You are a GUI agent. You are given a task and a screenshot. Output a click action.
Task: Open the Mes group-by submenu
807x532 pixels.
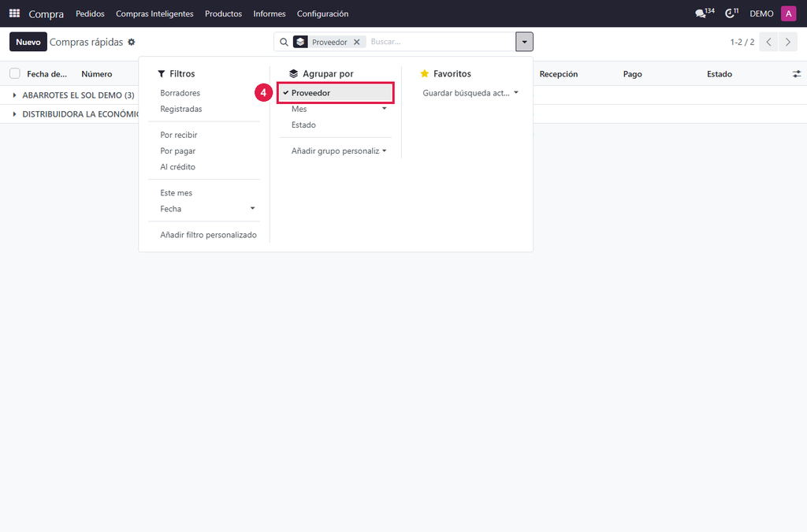pos(336,109)
